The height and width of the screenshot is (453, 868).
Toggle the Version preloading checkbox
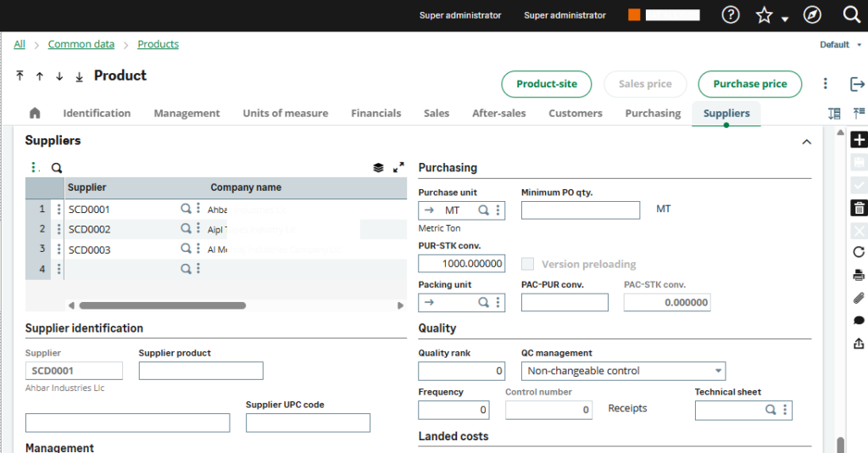(x=528, y=264)
